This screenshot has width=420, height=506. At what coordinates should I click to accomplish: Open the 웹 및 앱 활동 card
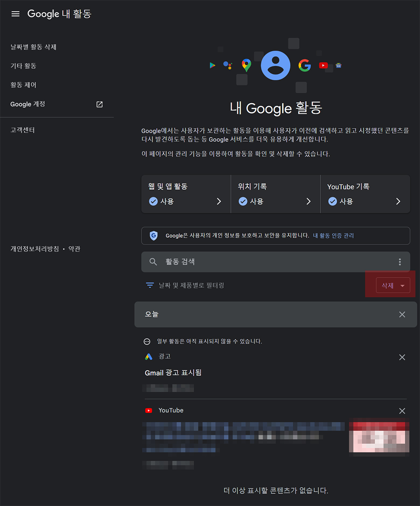click(x=186, y=194)
